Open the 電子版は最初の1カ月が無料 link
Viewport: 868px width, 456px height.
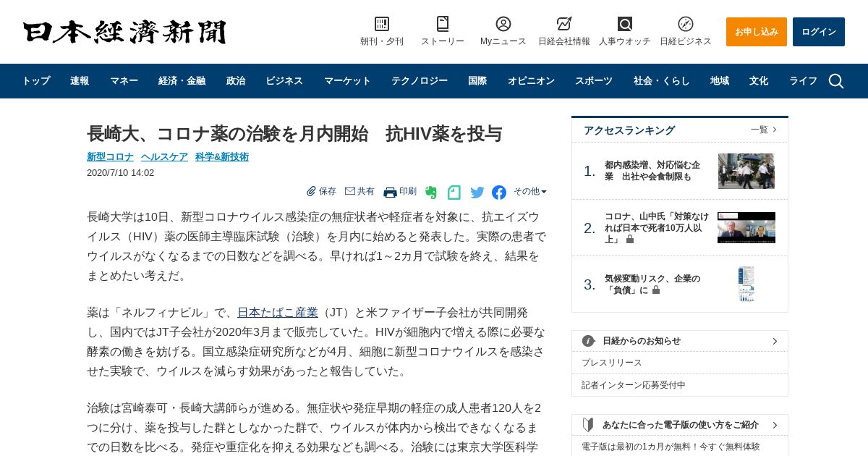671,447
